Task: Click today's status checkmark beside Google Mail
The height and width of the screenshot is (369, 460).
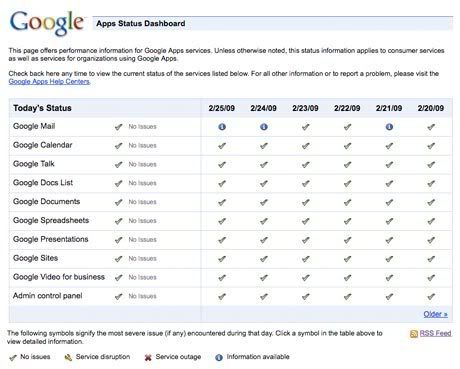Action: coord(118,127)
